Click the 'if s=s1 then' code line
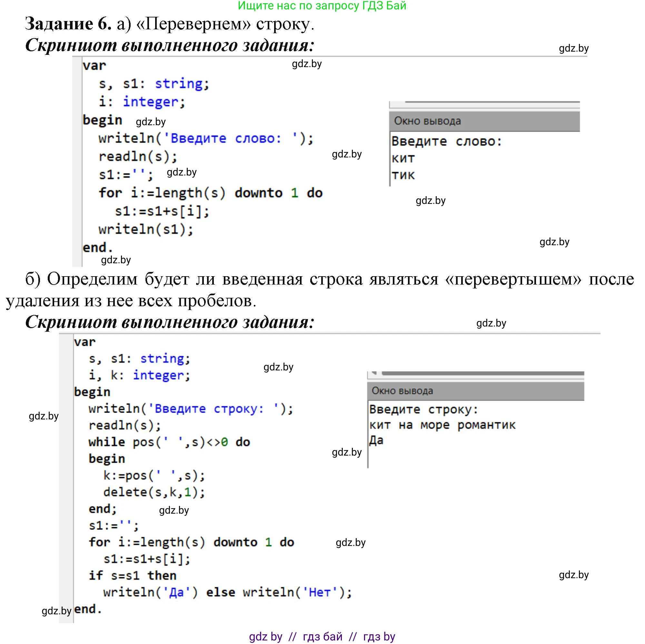Screen dimensions: 645x644 pos(132,575)
